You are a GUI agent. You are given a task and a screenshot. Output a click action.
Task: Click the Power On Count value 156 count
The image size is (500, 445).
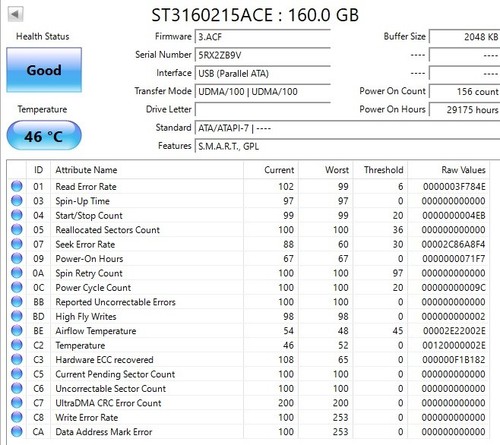click(464, 91)
